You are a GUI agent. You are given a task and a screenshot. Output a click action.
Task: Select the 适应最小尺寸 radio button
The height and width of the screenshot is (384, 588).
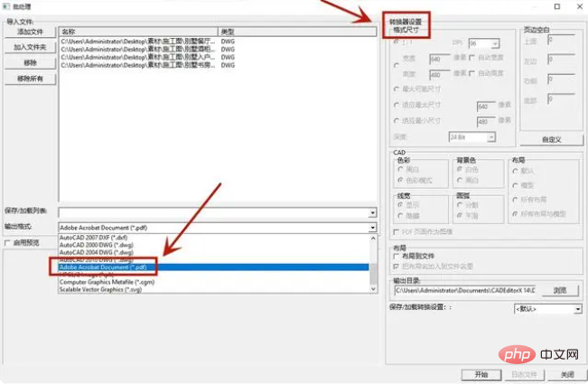pyautogui.click(x=397, y=121)
